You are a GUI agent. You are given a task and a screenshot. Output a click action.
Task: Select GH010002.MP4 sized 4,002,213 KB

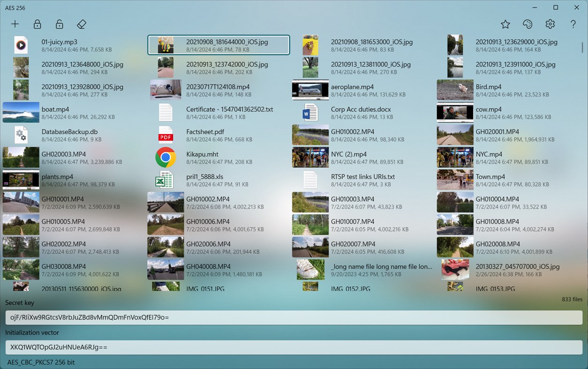(x=219, y=203)
